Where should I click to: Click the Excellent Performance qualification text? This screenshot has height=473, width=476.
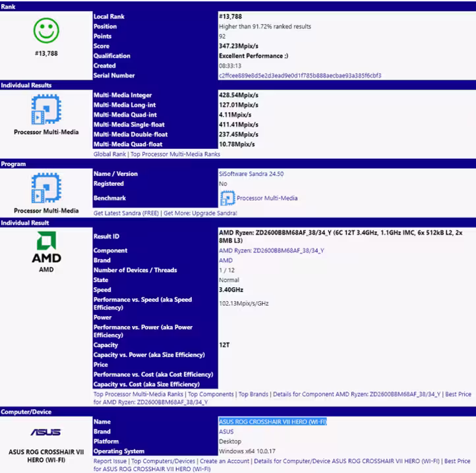(253, 56)
